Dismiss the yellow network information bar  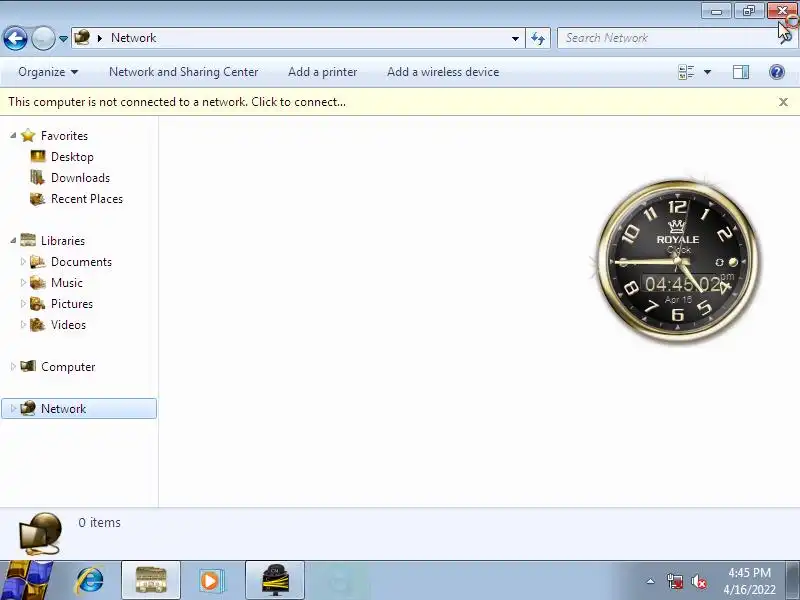click(783, 102)
